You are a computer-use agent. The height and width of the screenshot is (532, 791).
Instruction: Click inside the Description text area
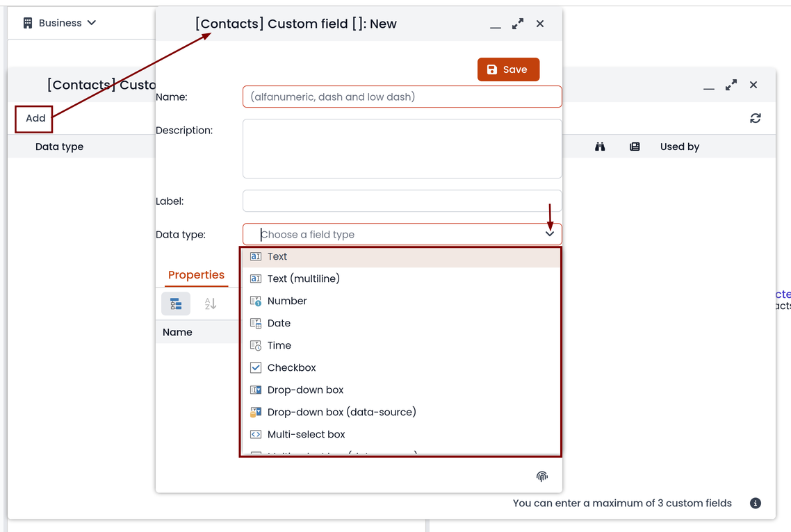coord(402,149)
